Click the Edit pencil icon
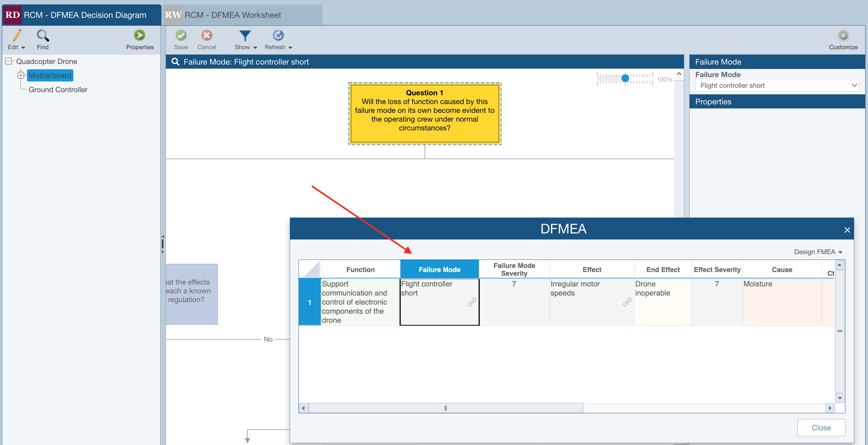This screenshot has width=868, height=445. click(17, 36)
